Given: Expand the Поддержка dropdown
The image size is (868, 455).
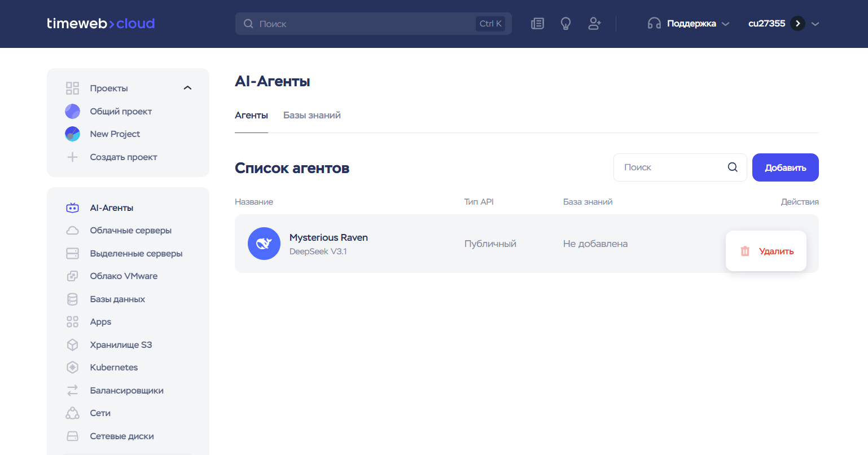Looking at the screenshot, I should pyautogui.click(x=689, y=24).
